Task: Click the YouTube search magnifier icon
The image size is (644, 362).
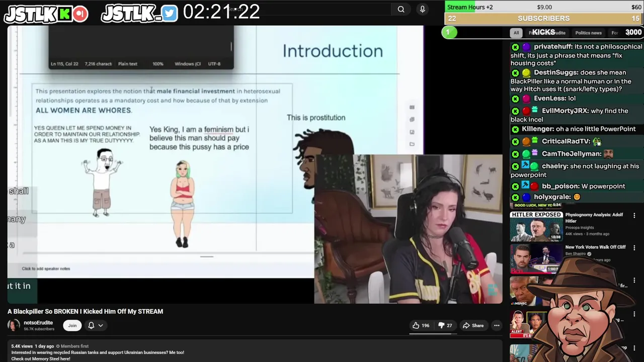Action: click(x=401, y=9)
